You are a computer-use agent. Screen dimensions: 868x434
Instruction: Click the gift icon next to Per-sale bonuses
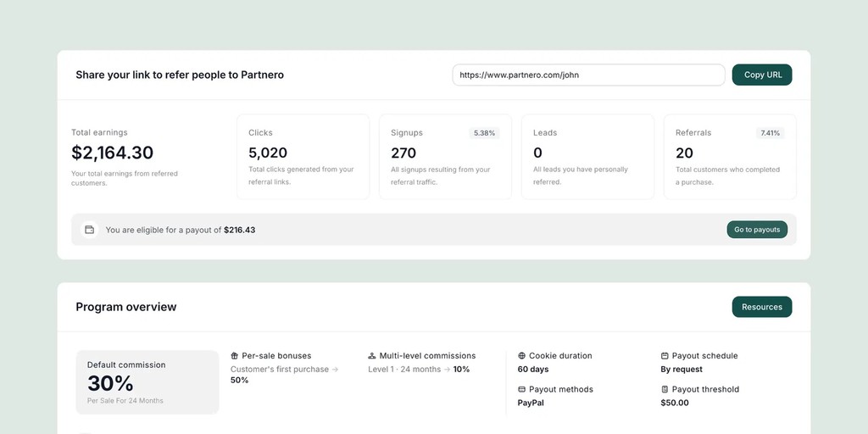[x=234, y=356]
